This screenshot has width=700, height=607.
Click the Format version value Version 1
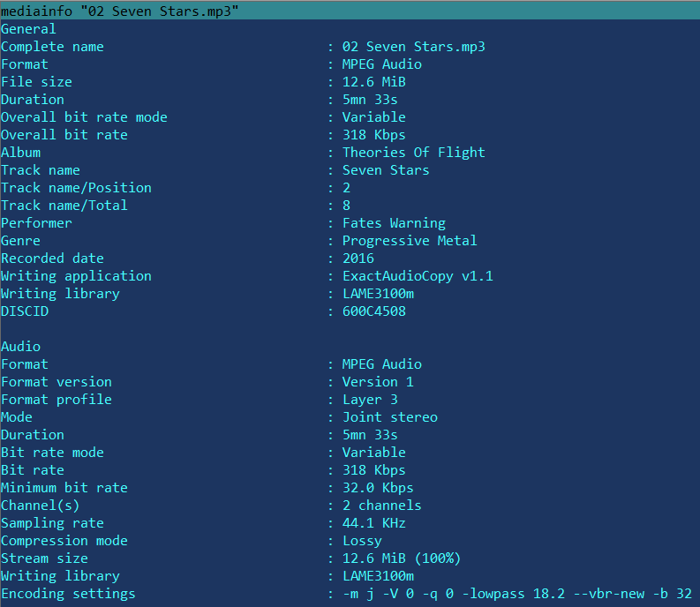(378, 382)
